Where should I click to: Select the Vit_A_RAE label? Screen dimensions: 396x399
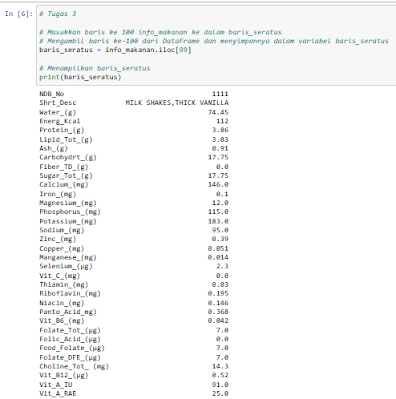pos(58,394)
